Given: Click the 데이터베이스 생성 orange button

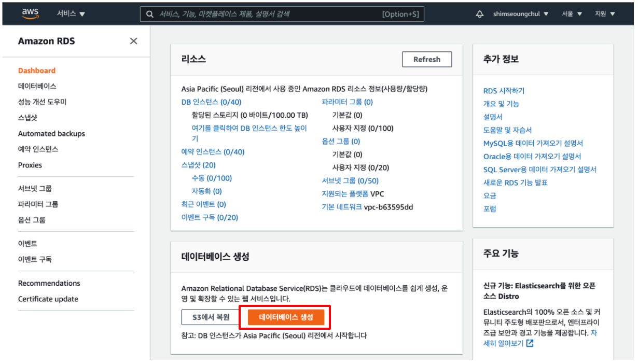Looking at the screenshot, I should coord(286,317).
